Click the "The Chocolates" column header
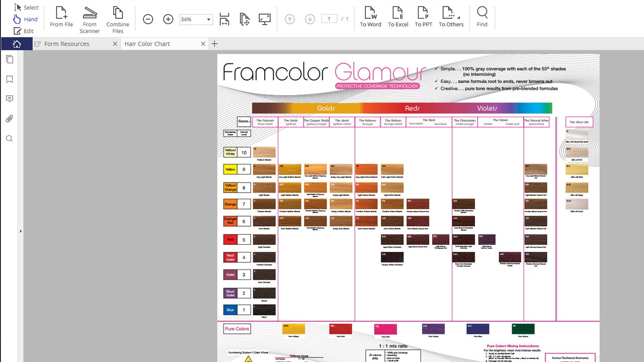 tap(464, 122)
